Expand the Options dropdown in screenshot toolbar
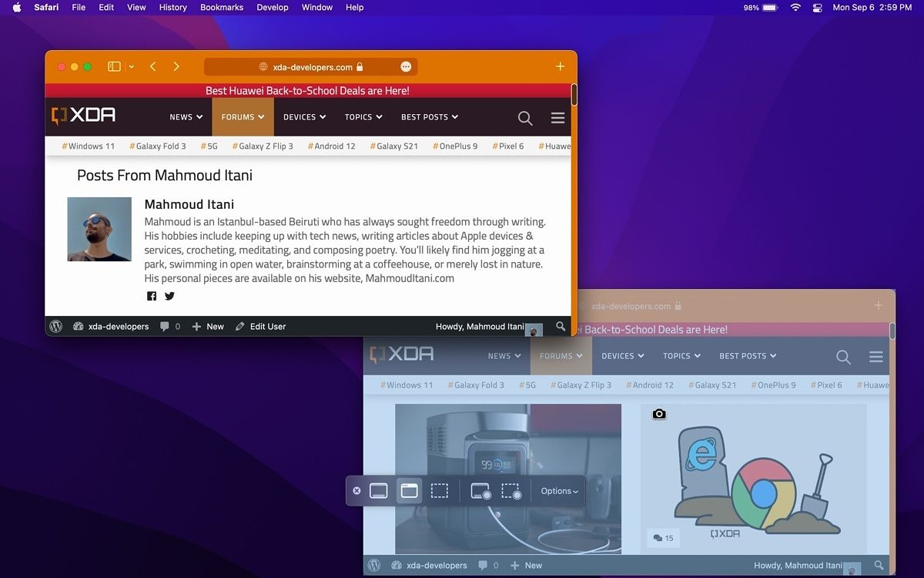Screen dimensions: 924x578 click(x=559, y=491)
